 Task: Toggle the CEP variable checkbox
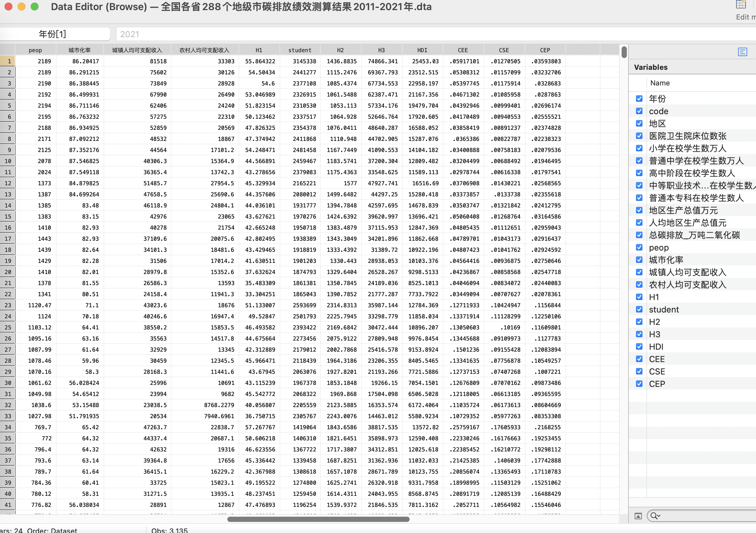[x=639, y=384]
